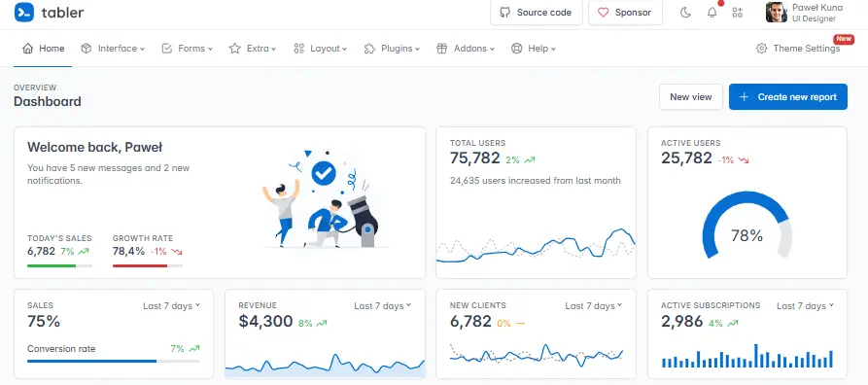Click Create new report button
868x385 pixels.
tap(787, 97)
